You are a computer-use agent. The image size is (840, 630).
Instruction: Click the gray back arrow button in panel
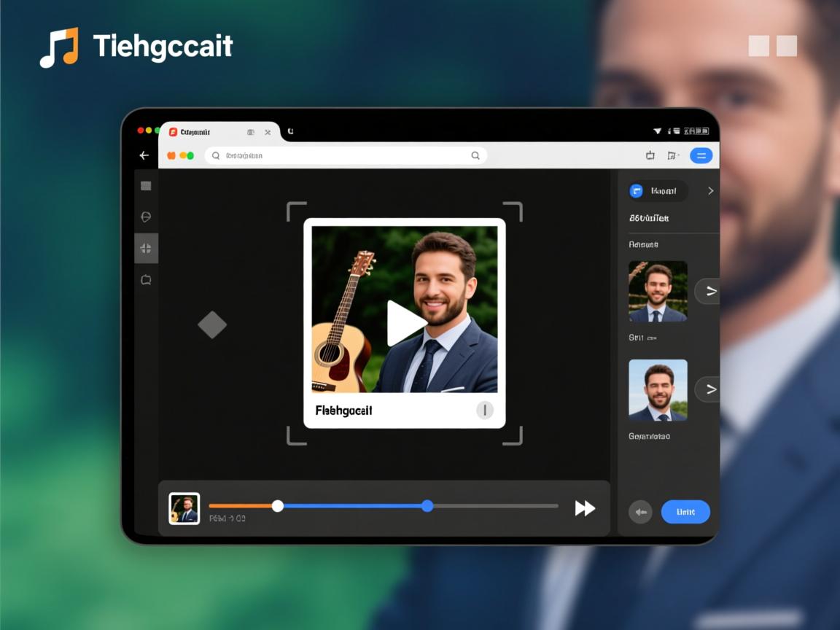click(x=640, y=512)
